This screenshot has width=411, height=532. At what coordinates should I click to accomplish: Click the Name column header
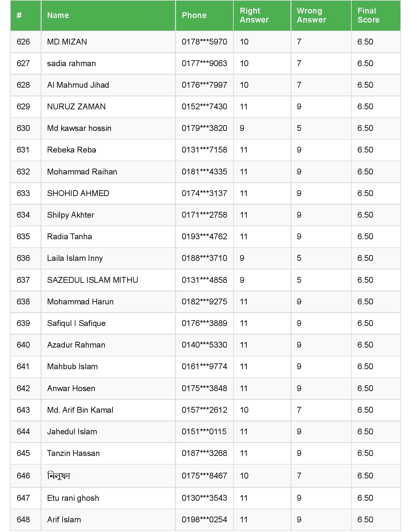click(x=58, y=15)
